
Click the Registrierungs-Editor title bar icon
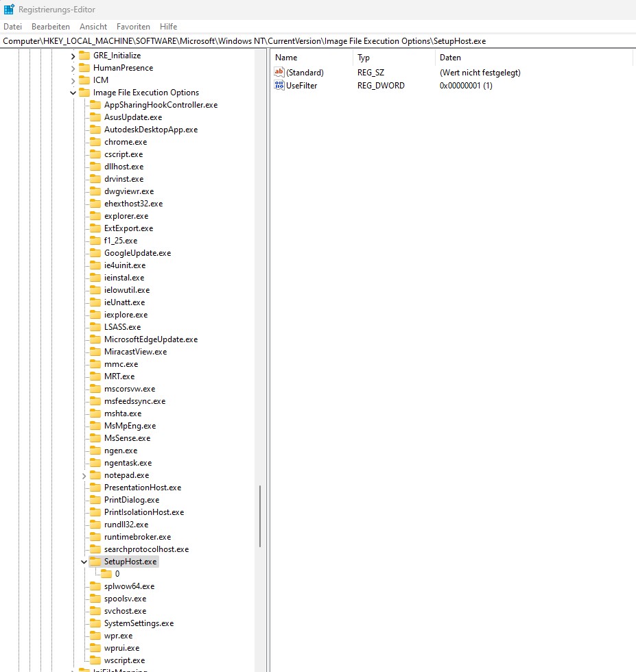click(8, 9)
